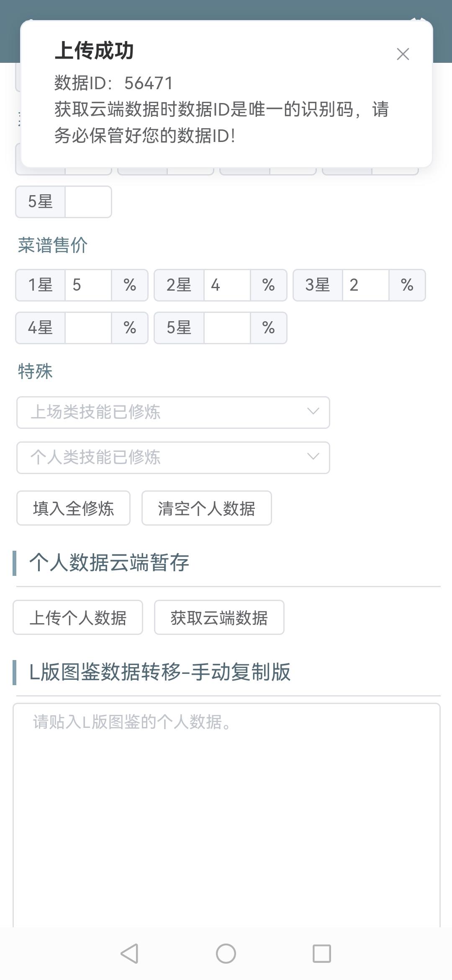Tap the Android back navigation icon
The height and width of the screenshot is (980, 452).
129,954
